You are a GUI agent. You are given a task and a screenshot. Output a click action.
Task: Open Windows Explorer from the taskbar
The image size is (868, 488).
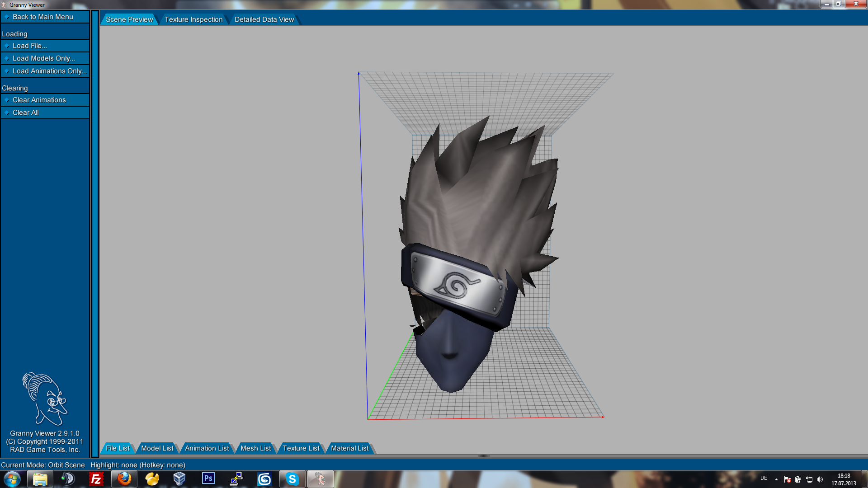coord(40,479)
